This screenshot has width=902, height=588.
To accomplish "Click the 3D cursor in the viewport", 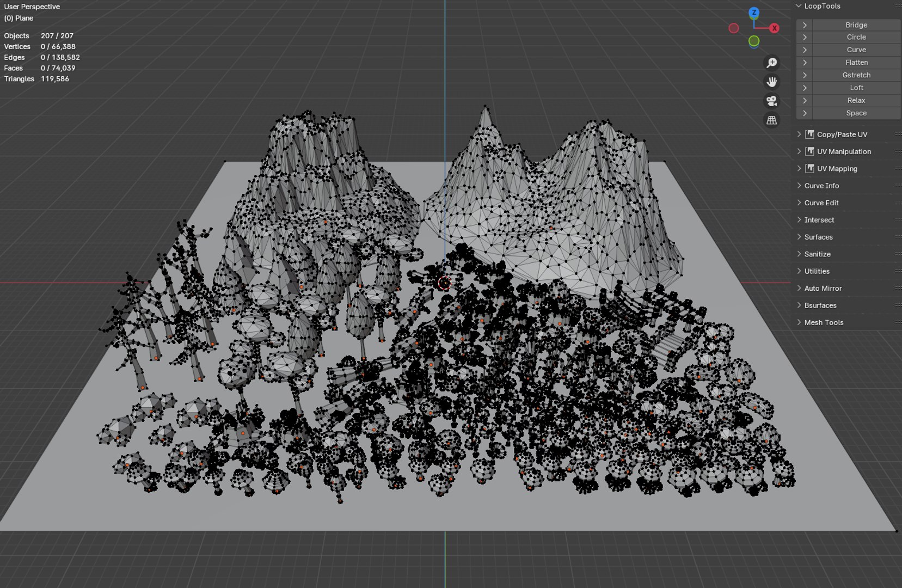I will pyautogui.click(x=445, y=283).
